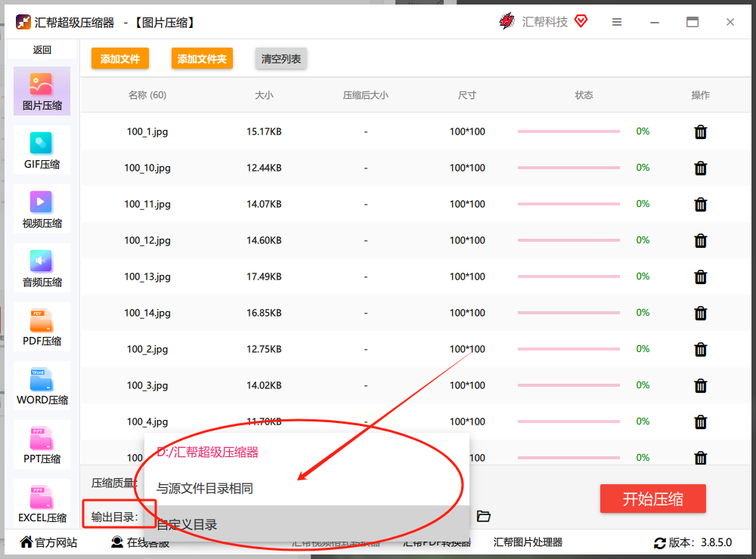Screen dimensions: 756x559
Task: Click the 14.02KB size value
Action: tap(264, 385)
